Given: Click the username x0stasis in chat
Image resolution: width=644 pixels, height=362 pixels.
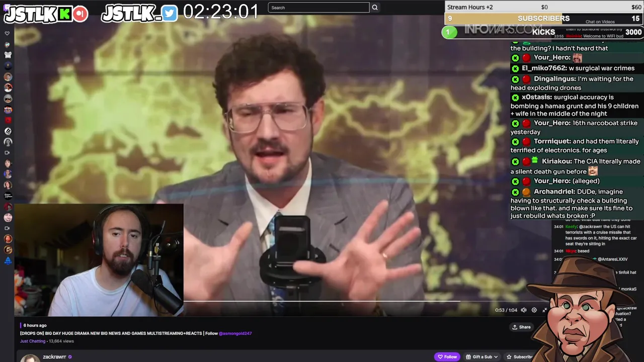Looking at the screenshot, I should pos(537,98).
